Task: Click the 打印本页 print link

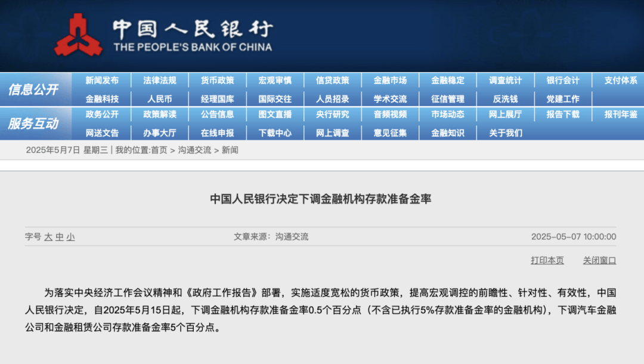Action: click(x=546, y=260)
